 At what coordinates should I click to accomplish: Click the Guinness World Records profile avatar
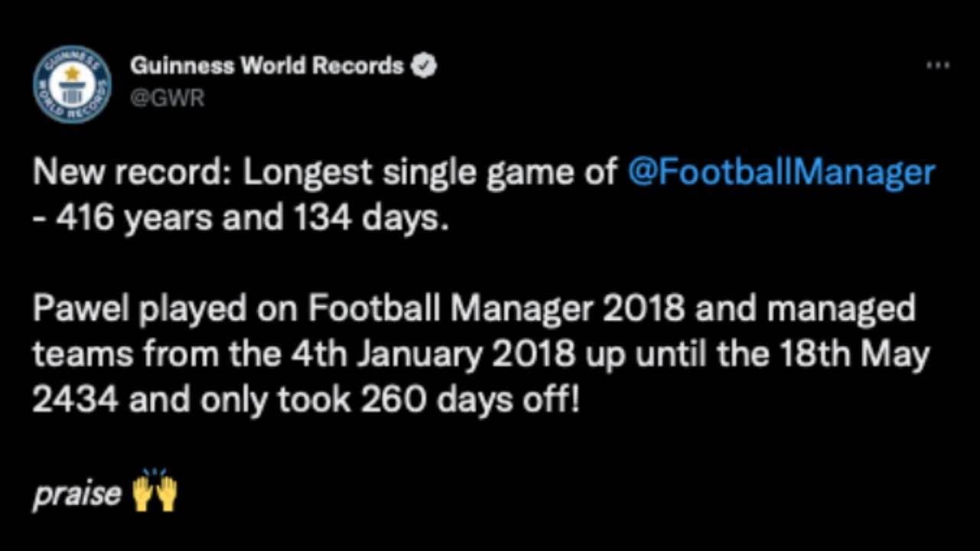pyautogui.click(x=72, y=84)
